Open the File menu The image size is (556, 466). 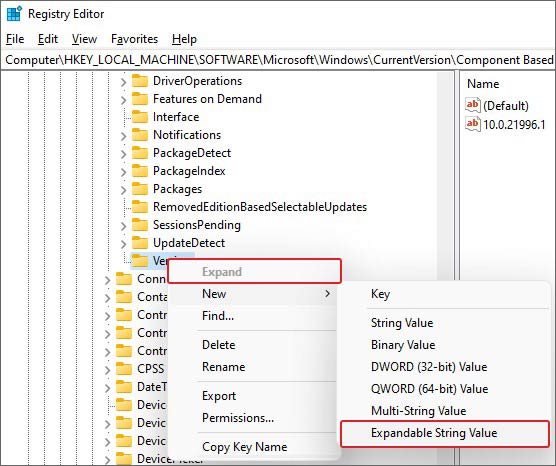point(15,39)
